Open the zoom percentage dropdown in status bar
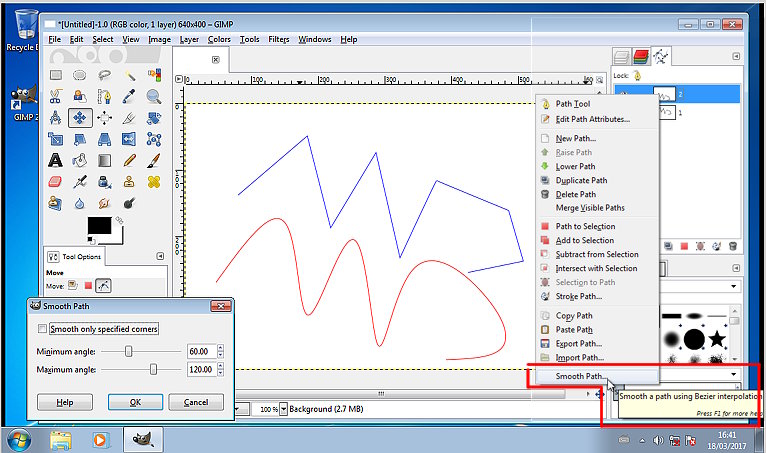This screenshot has height=453, width=766. click(283, 409)
